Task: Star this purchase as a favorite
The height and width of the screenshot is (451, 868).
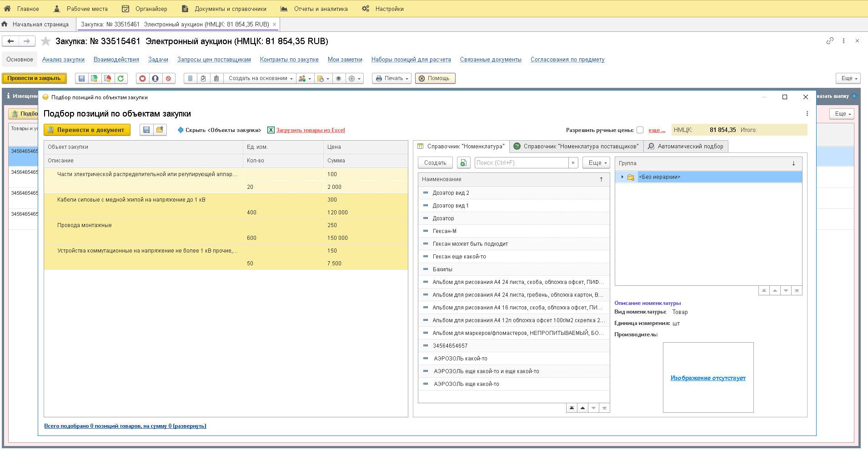Action: coord(45,41)
